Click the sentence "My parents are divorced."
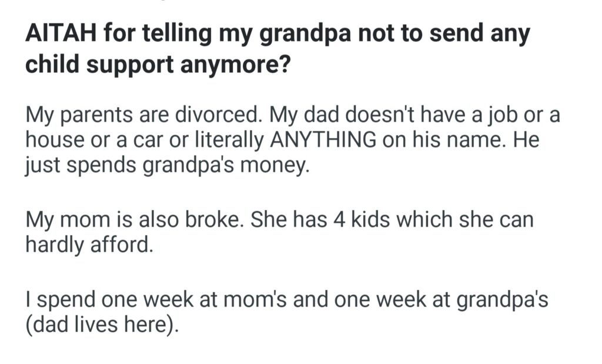 [145, 115]
